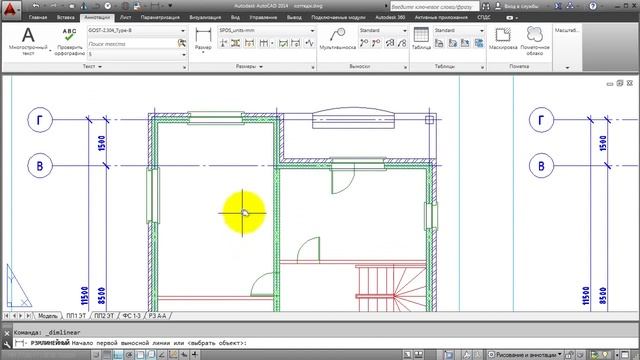Open the СПДС ribbon tab
This screenshot has height=360, width=640.
tap(484, 18)
